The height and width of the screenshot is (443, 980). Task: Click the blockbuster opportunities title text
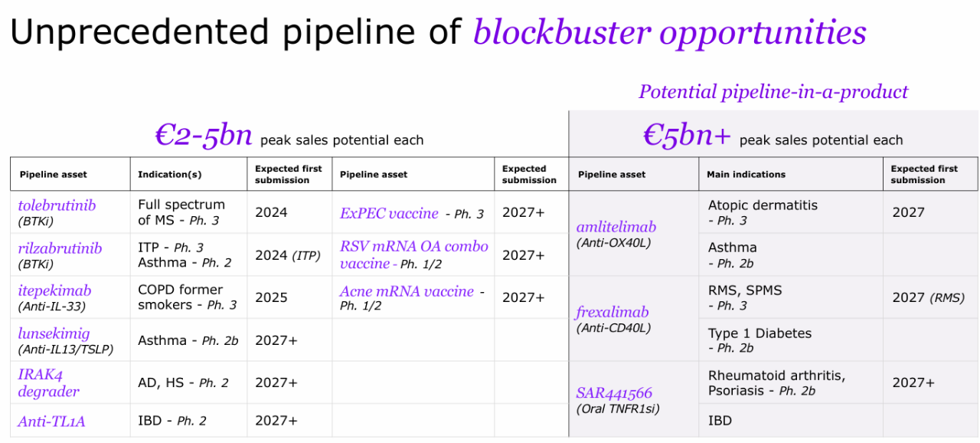point(670,32)
